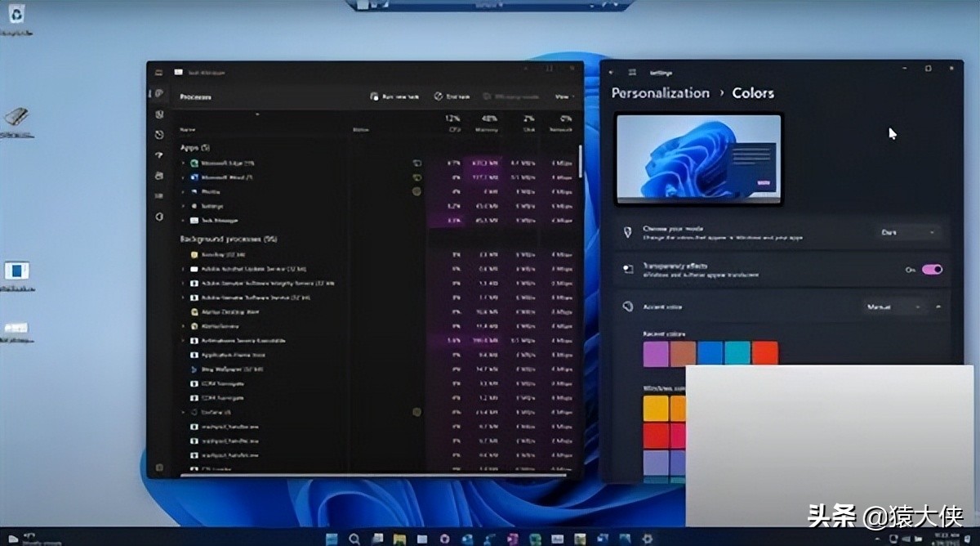
Task: Open Choose your mode dropdown set to Dark
Action: tap(908, 232)
